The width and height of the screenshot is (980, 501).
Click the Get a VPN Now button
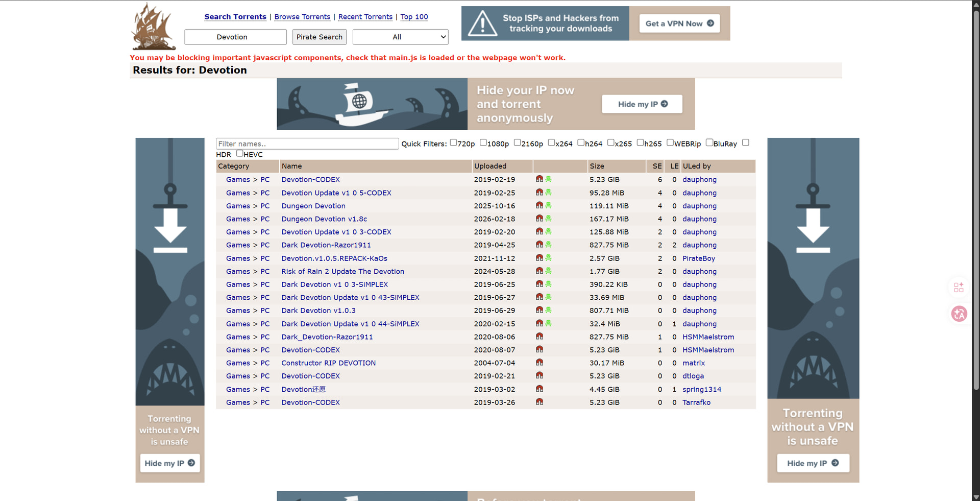tap(679, 23)
